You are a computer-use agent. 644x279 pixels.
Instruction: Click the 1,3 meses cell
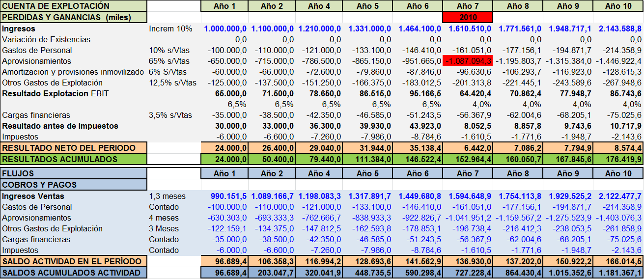[x=167, y=196]
